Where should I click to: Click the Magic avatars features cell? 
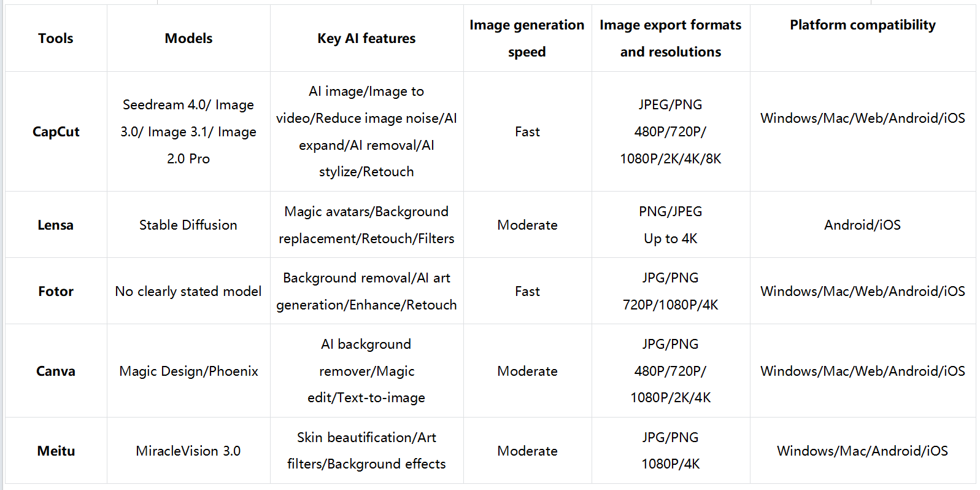click(x=366, y=225)
